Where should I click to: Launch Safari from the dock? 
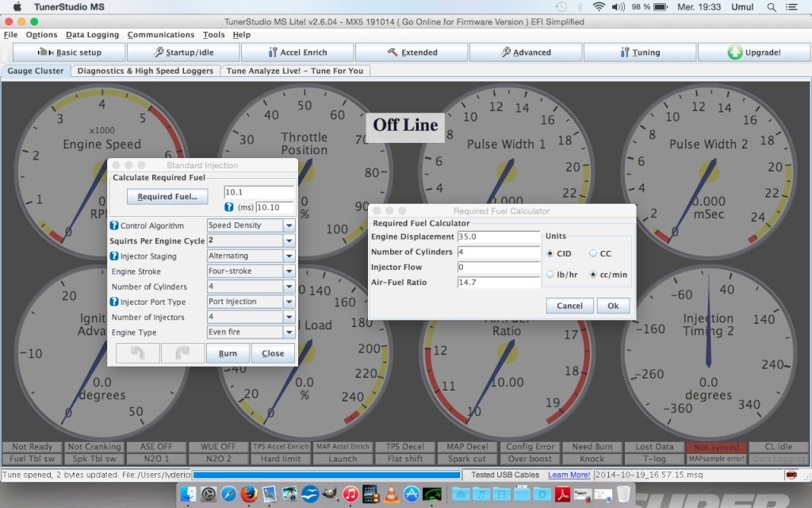[229, 494]
